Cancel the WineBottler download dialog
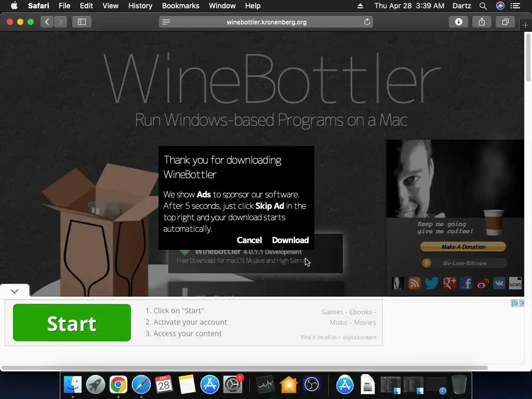 point(249,240)
